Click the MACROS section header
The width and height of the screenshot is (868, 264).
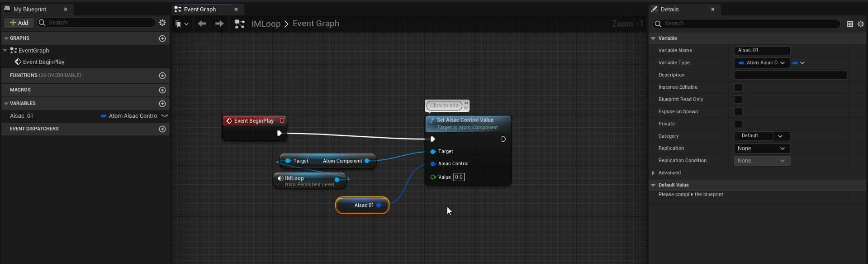click(x=85, y=90)
